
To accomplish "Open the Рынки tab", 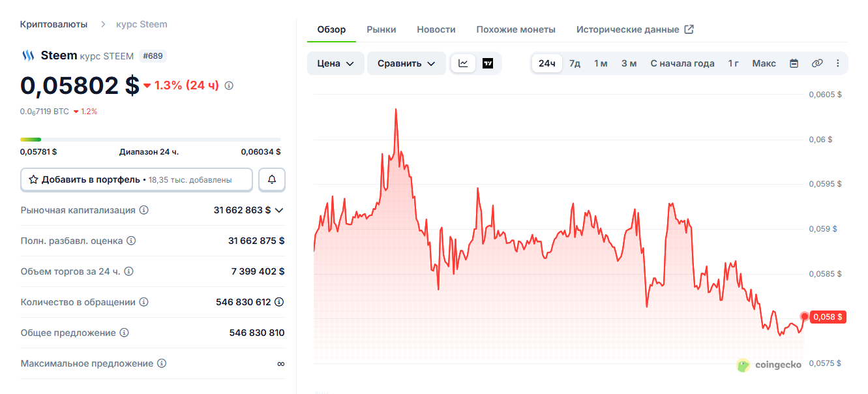I will [382, 29].
